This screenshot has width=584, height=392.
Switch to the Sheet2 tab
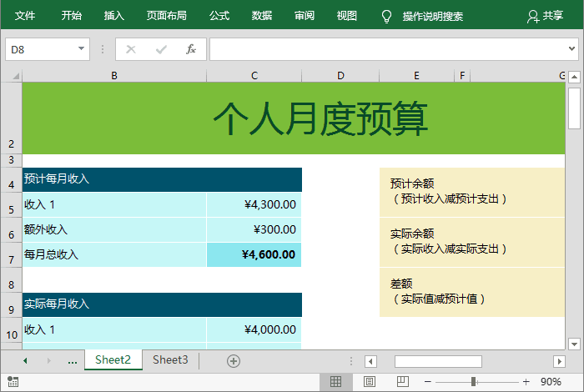113,360
